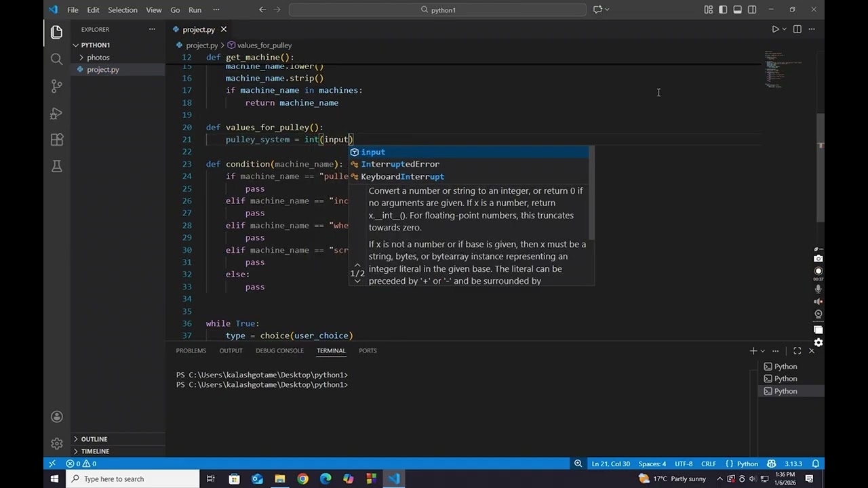Screen dimensions: 868x488
Task: Open terminal panel More Actions ellipsis
Action: (x=776, y=350)
